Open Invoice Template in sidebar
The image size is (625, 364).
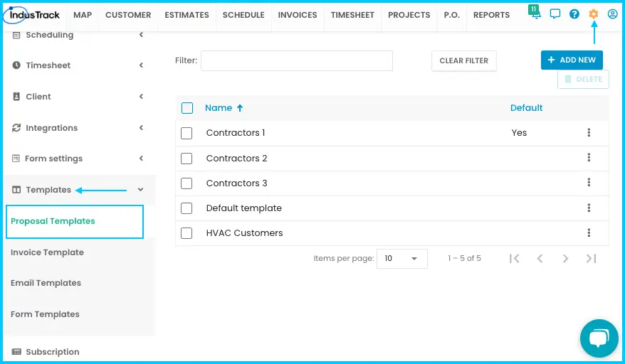point(47,252)
